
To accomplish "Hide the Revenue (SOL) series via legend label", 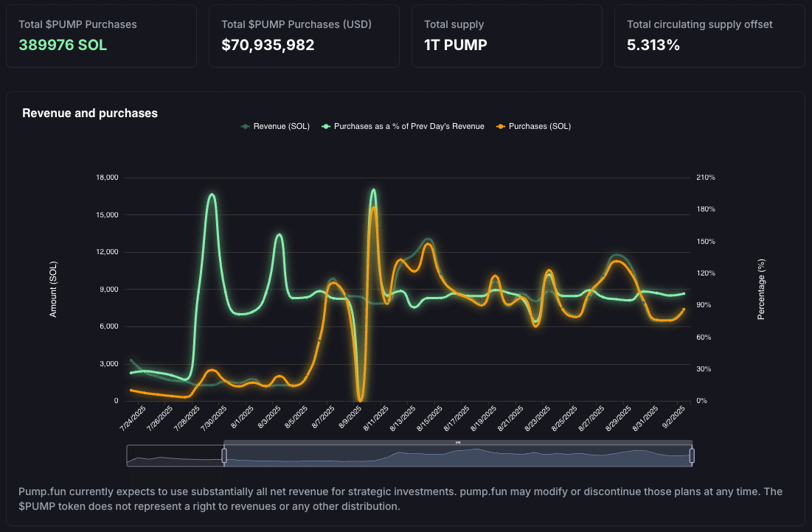I will click(x=281, y=126).
